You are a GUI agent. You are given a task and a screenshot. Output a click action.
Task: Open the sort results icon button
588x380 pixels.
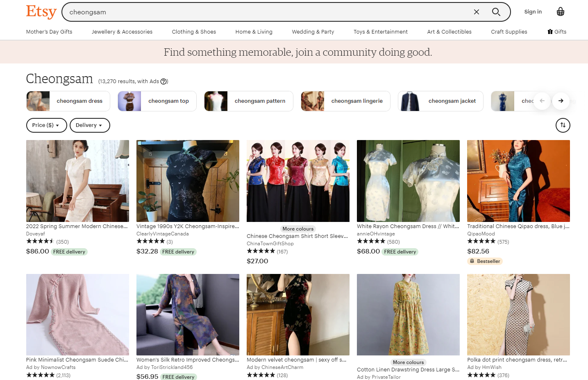pyautogui.click(x=563, y=125)
